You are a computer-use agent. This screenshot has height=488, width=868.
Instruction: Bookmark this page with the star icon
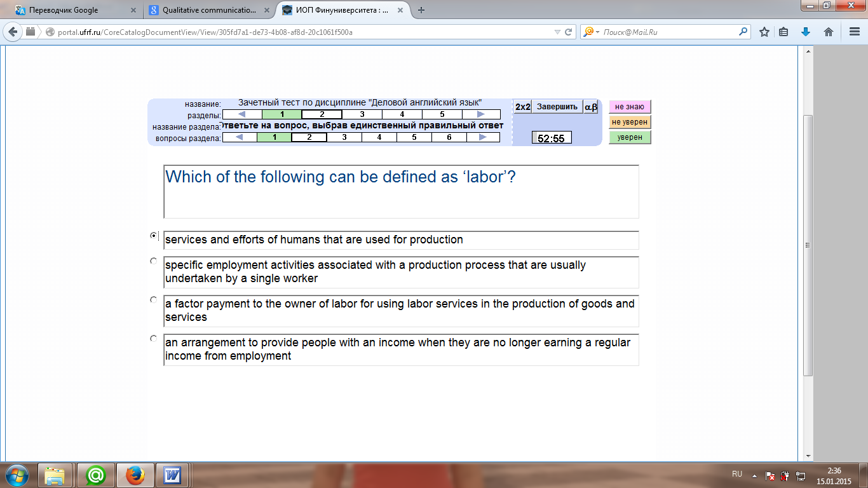[764, 32]
